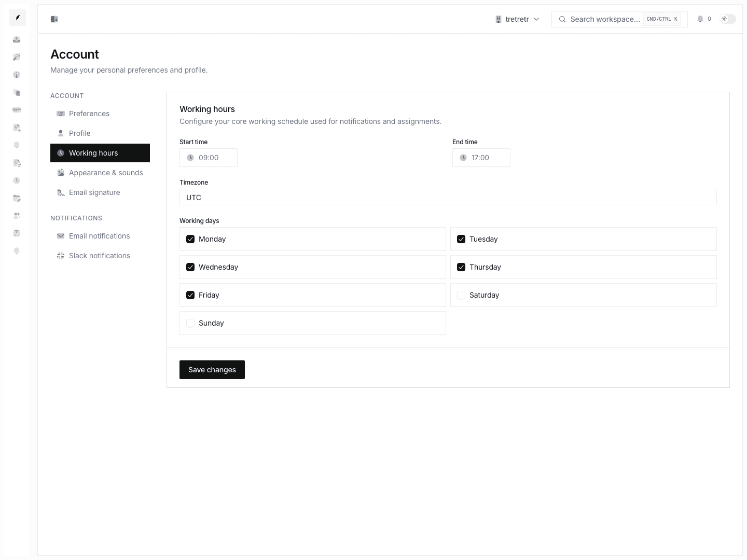Click the NOTIFICATIONS section label
The height and width of the screenshot is (560, 747).
(x=76, y=218)
